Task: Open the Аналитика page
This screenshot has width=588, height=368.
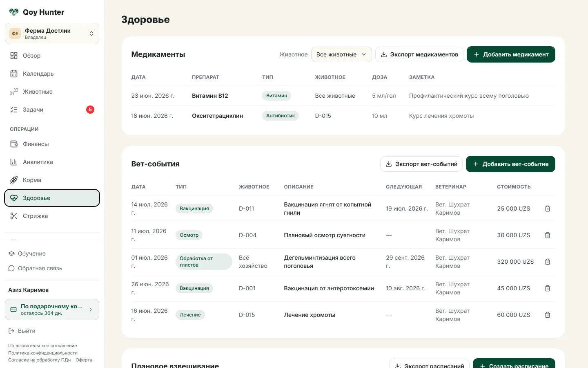Action: tap(52, 162)
